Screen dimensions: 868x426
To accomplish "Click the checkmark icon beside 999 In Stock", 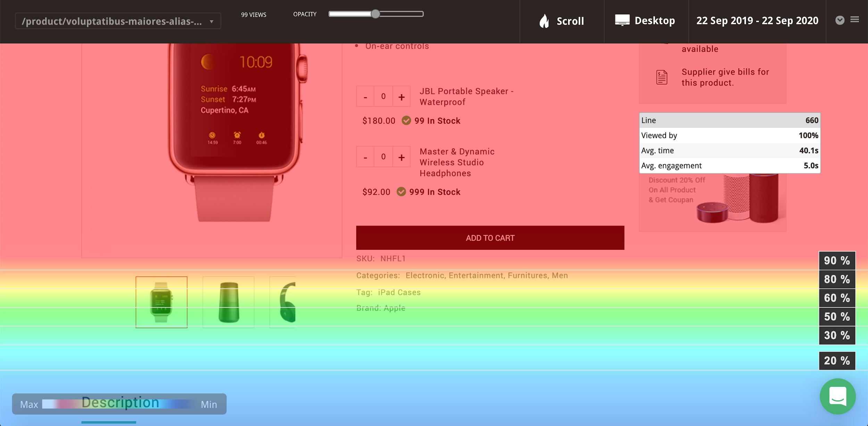I will click(402, 191).
